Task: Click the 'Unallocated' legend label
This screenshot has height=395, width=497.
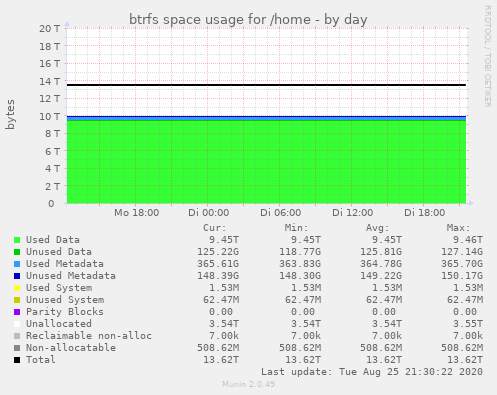Action: click(x=59, y=324)
